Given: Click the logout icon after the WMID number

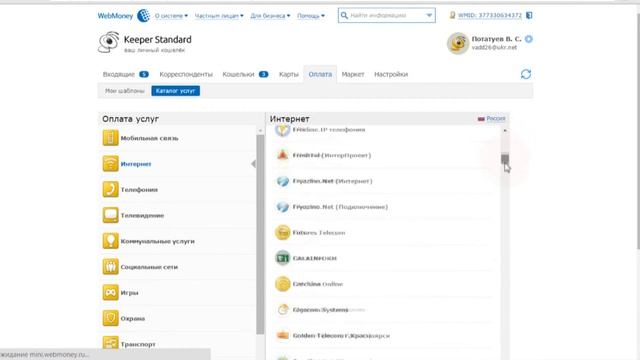Looking at the screenshot, I should (x=529, y=16).
